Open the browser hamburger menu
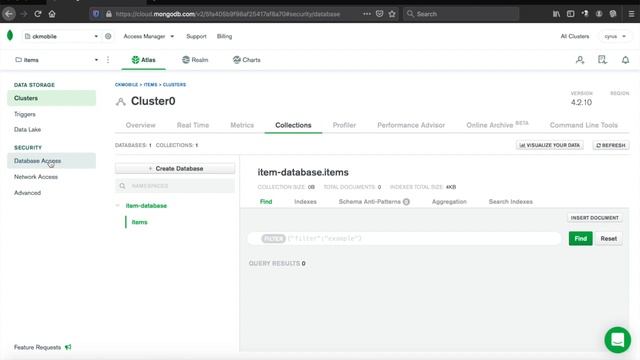The image size is (640, 360). pos(631,14)
